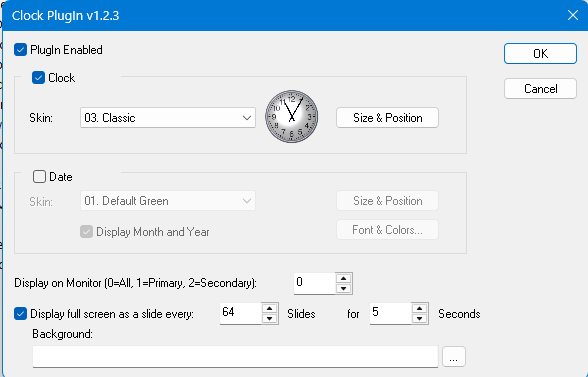The height and width of the screenshot is (377, 588).
Task: Click the Background path text field
Action: coord(235,356)
